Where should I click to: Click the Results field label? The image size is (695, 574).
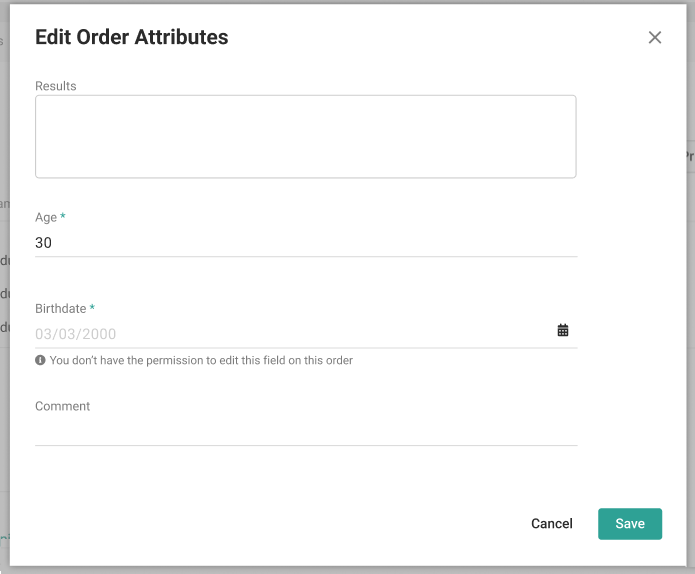coord(56,86)
